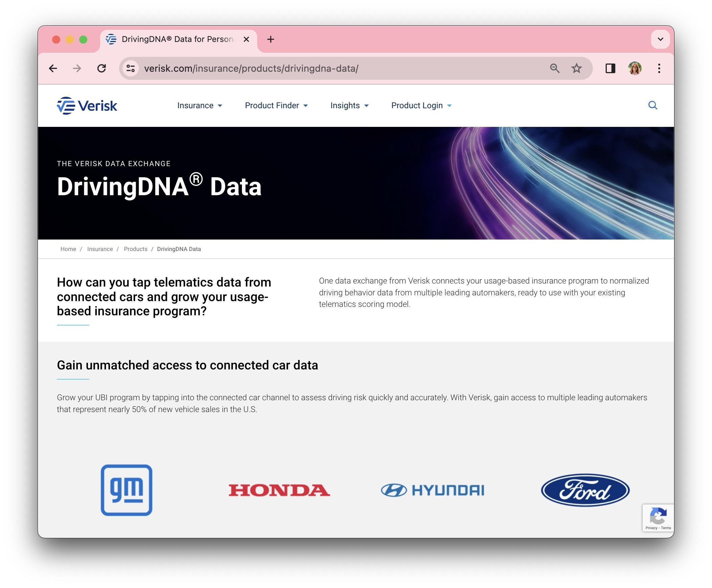Click 'Gain unmatched access to connected car data' heading
This screenshot has height=588, width=712.
pos(187,365)
